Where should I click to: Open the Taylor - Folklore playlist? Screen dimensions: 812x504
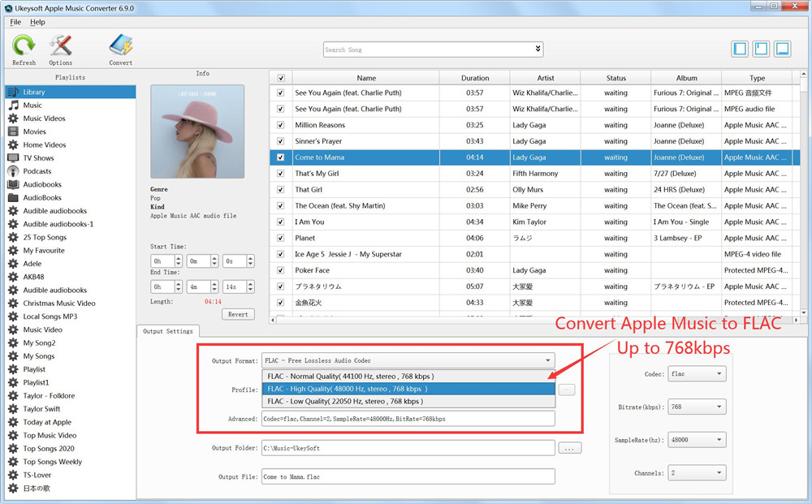point(50,396)
